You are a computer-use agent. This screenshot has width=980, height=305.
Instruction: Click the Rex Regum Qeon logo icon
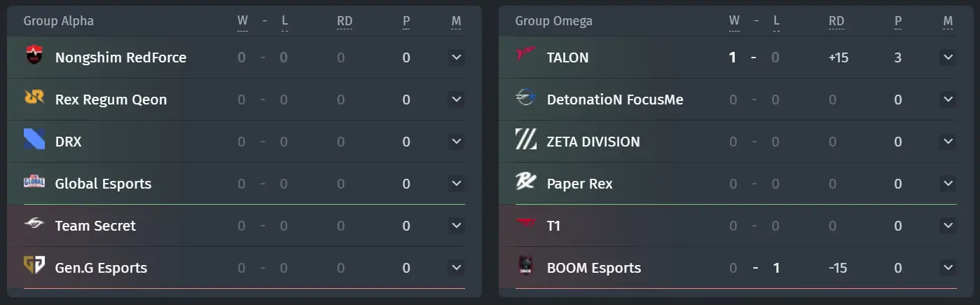34,99
